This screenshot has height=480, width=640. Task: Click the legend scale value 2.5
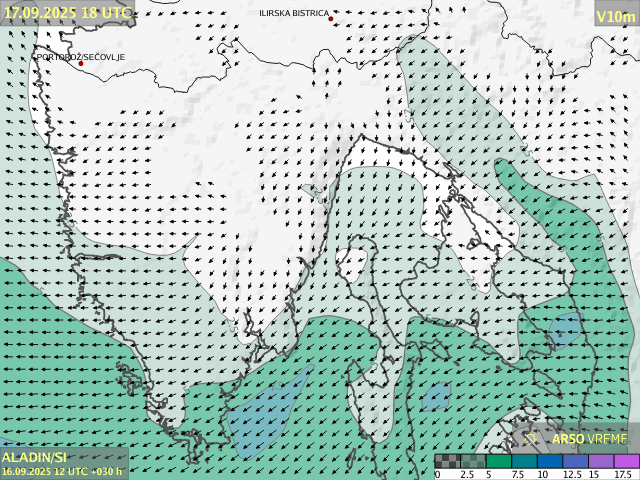[x=467, y=474]
